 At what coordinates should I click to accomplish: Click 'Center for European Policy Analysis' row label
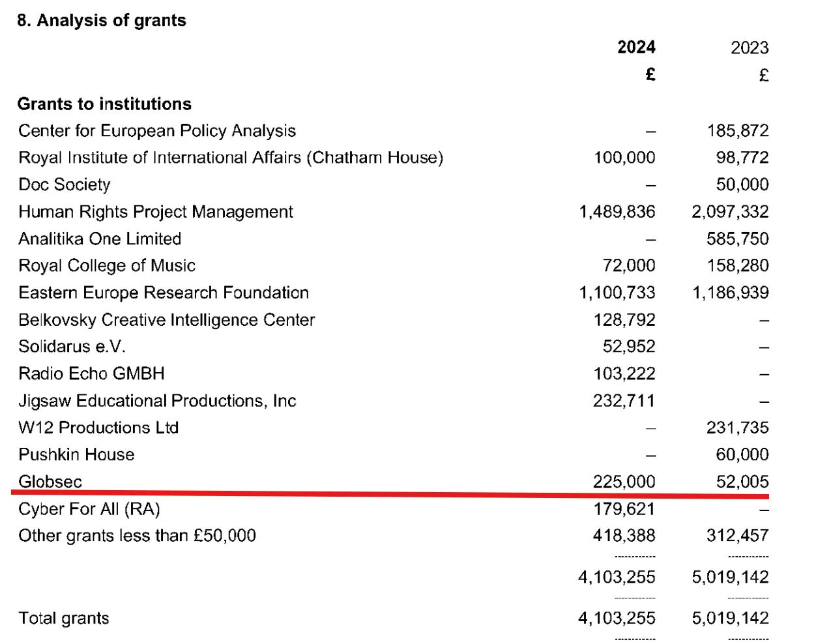coord(157,131)
